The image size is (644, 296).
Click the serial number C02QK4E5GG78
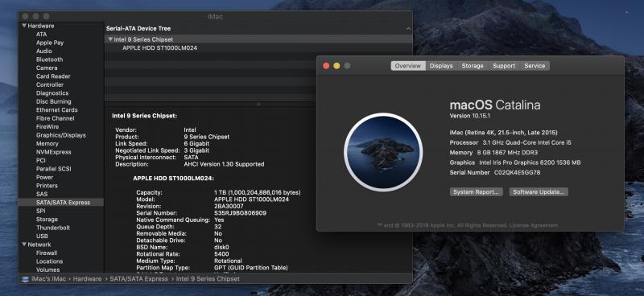(517, 173)
